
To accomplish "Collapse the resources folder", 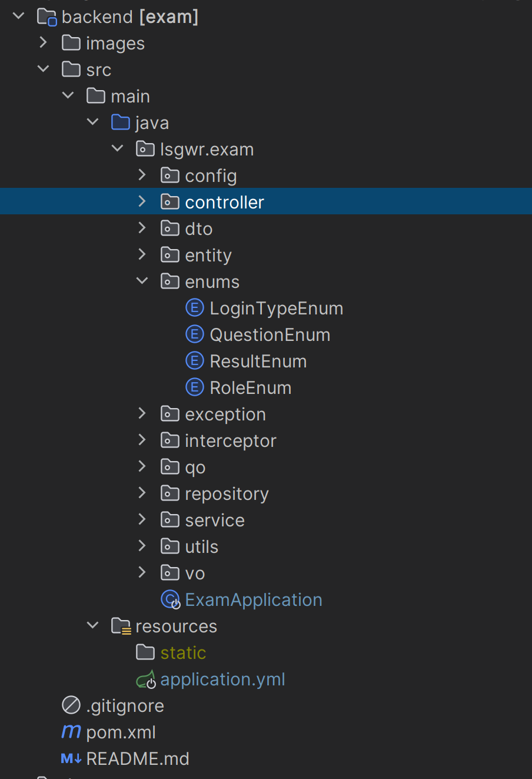I will pyautogui.click(x=92, y=626).
